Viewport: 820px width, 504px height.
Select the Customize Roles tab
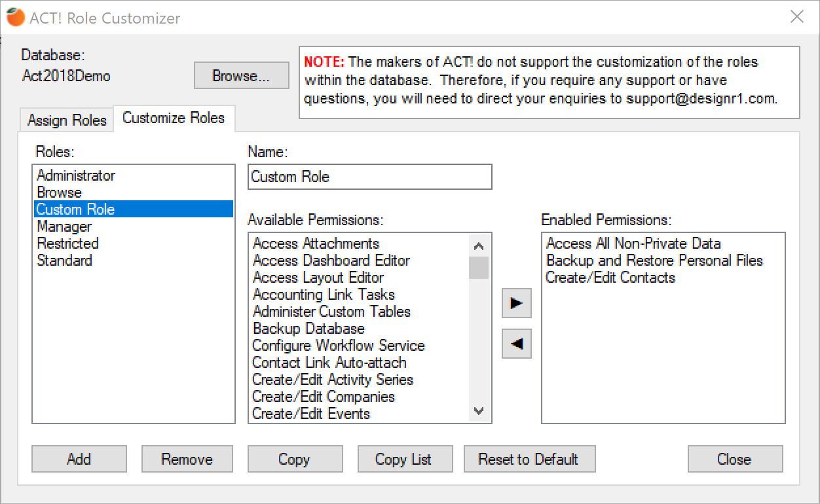click(174, 118)
